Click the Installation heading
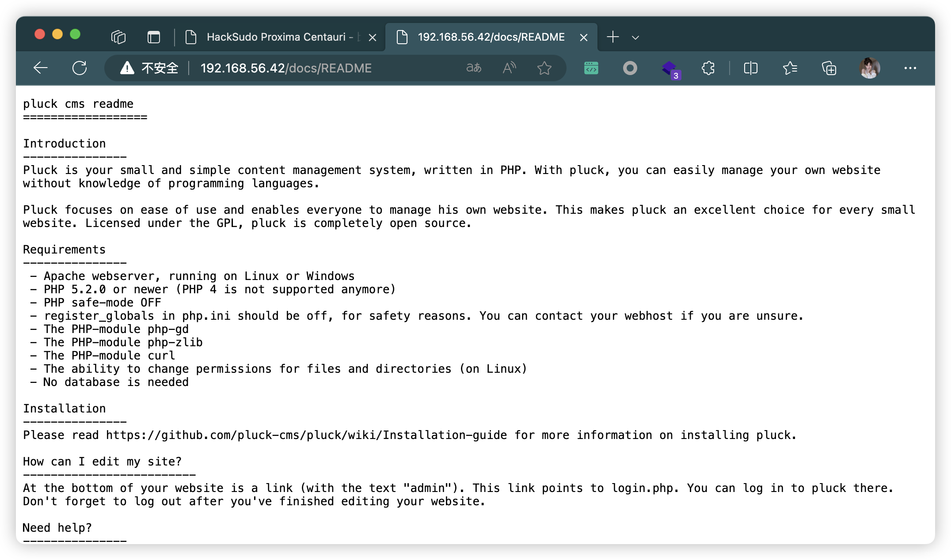Image resolution: width=951 pixels, height=560 pixels. [x=65, y=409]
